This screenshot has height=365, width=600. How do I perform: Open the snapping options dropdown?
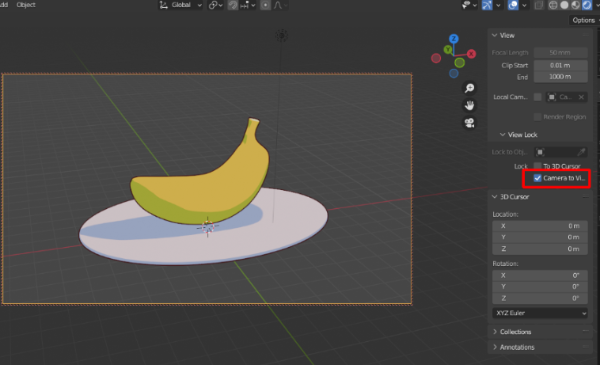248,5
